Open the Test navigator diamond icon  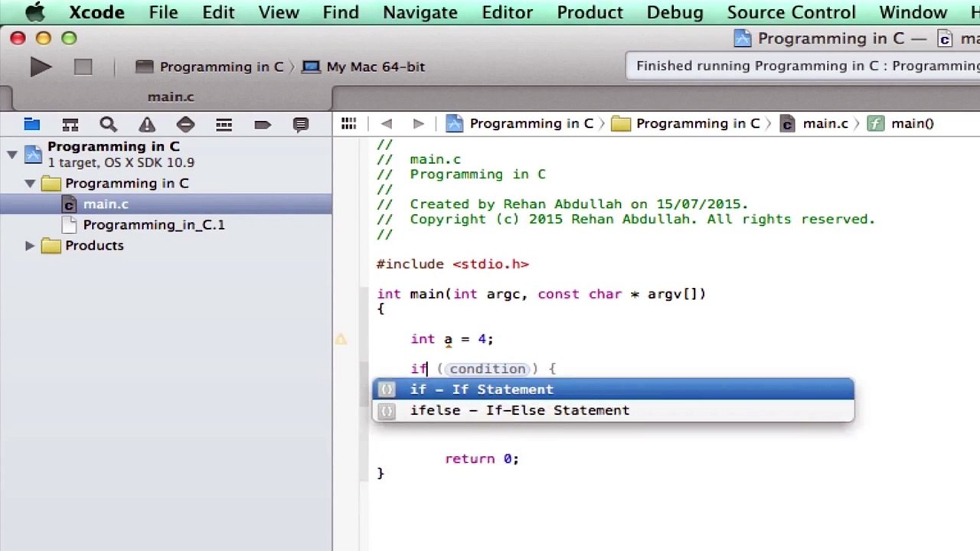click(x=185, y=124)
